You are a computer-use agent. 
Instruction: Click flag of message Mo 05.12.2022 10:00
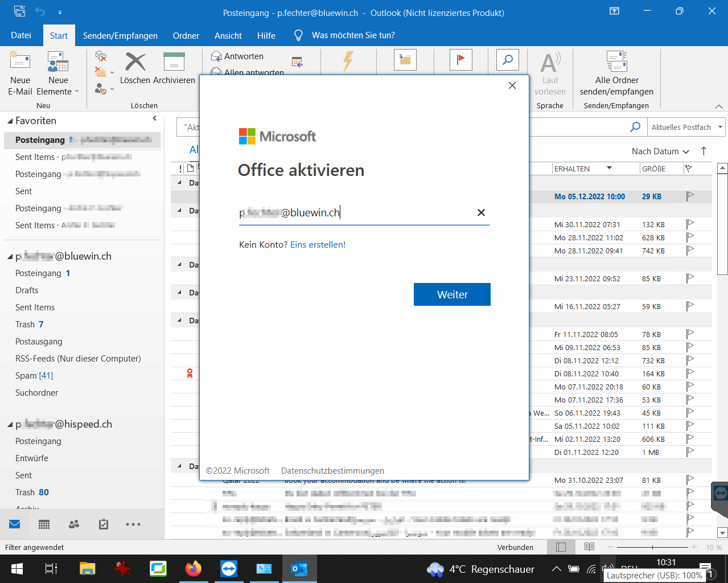[690, 196]
